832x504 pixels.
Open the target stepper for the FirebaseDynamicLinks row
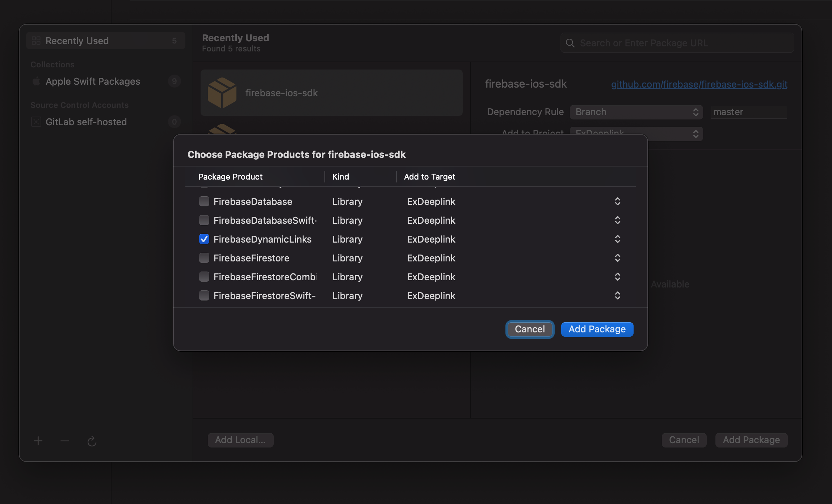click(x=617, y=239)
